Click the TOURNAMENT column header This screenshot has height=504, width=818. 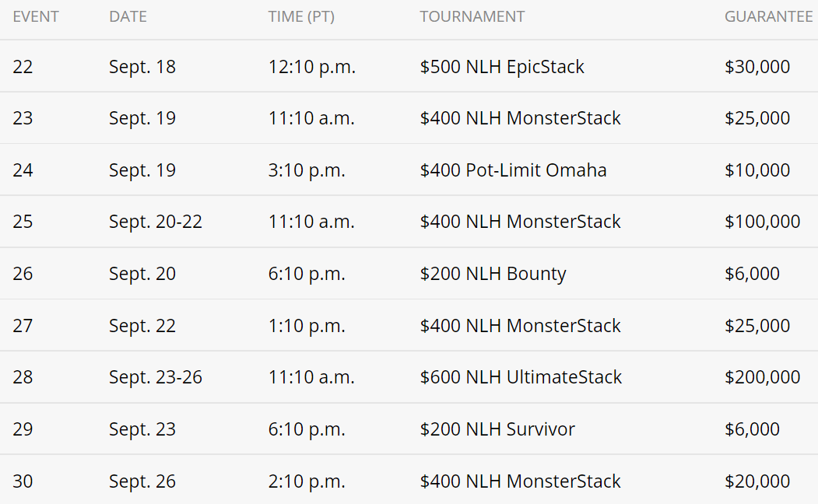(x=472, y=16)
